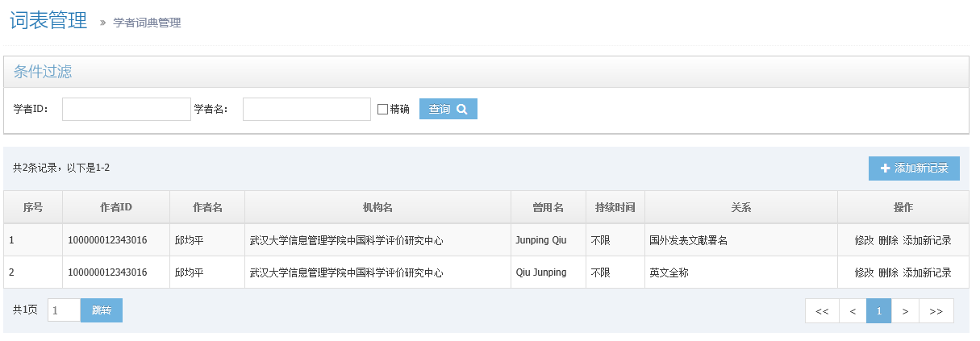Click 添加新记录 button above the table

pyautogui.click(x=914, y=168)
